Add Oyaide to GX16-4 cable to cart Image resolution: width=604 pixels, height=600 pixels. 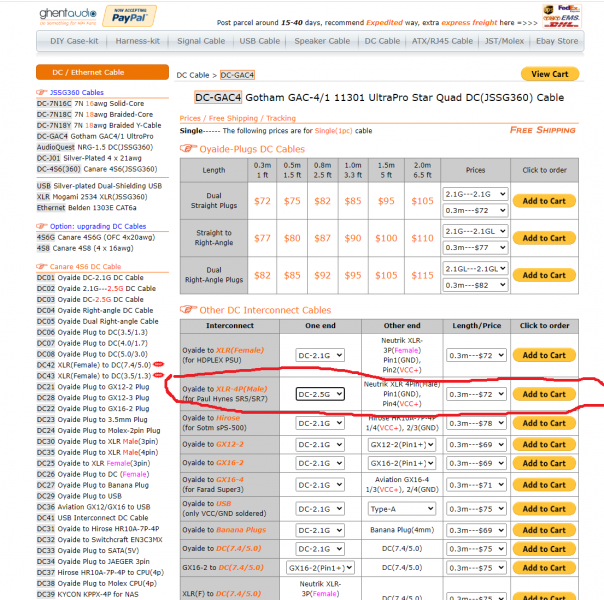(544, 484)
